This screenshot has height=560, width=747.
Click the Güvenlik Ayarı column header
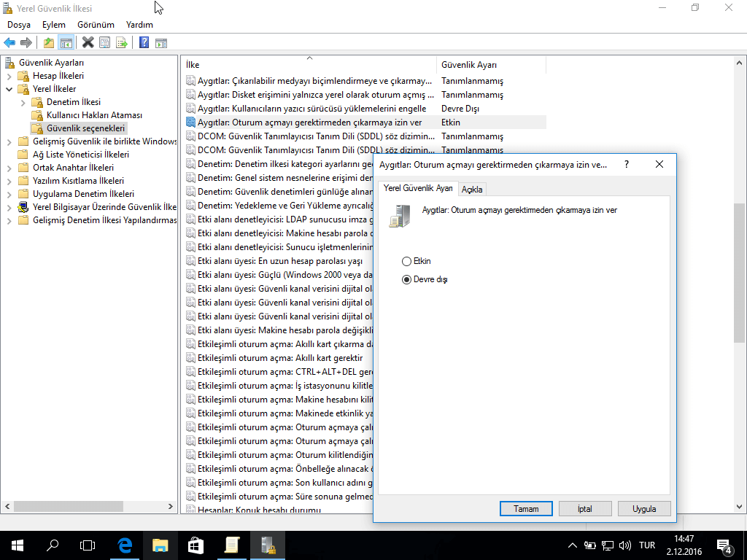pos(469,65)
